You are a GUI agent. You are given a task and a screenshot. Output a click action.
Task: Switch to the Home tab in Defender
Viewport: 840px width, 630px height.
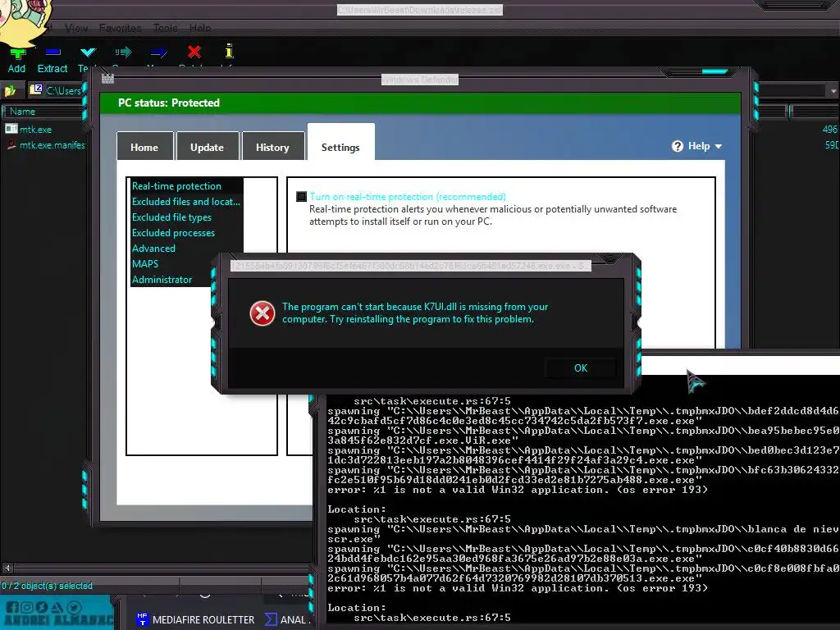click(x=144, y=147)
